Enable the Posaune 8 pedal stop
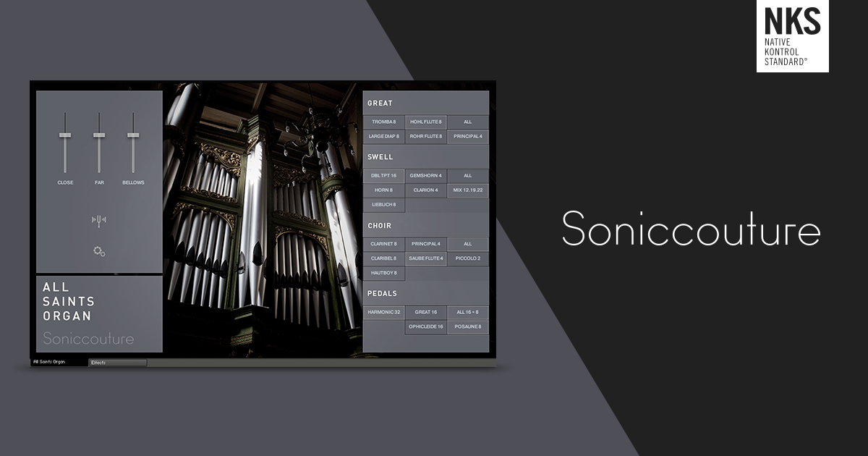The image size is (868, 456). 468,326
